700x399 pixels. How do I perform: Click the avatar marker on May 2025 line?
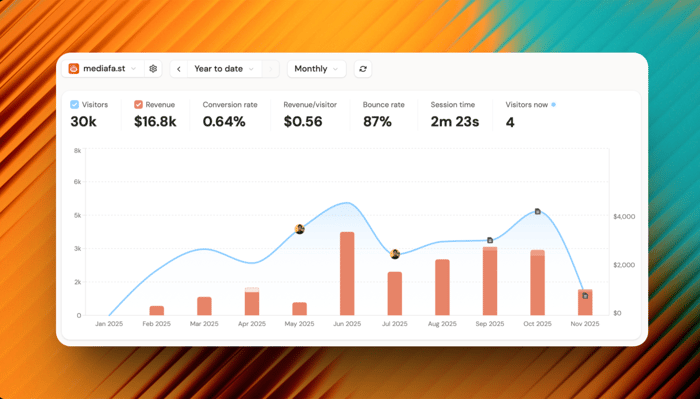click(300, 229)
